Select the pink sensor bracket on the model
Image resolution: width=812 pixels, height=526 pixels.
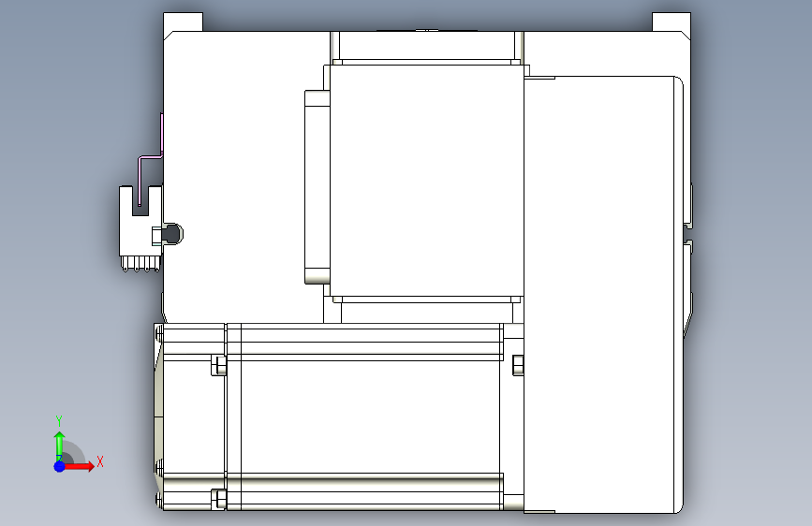(x=150, y=158)
